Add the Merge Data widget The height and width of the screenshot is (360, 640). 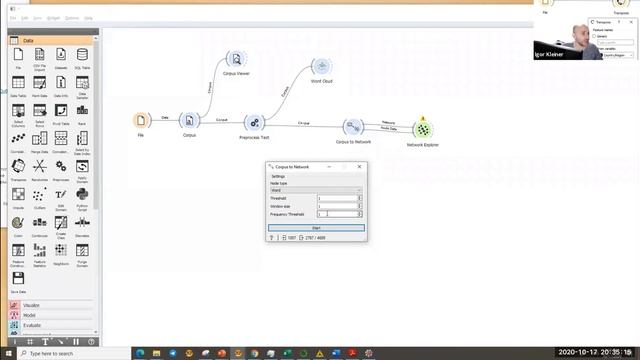(40, 142)
